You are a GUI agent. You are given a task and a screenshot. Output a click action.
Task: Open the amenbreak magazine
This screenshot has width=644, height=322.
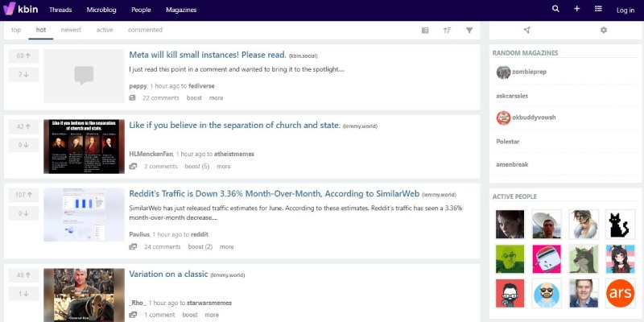click(x=512, y=164)
